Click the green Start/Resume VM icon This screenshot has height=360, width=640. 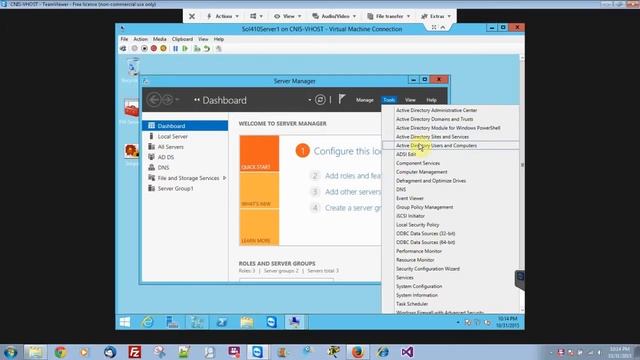tap(185, 49)
